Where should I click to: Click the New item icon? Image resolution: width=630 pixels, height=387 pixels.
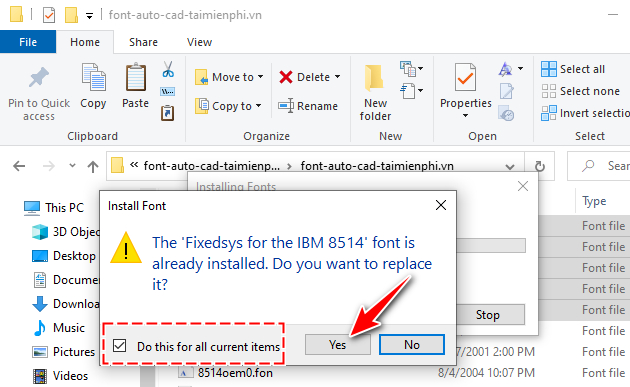[408, 69]
